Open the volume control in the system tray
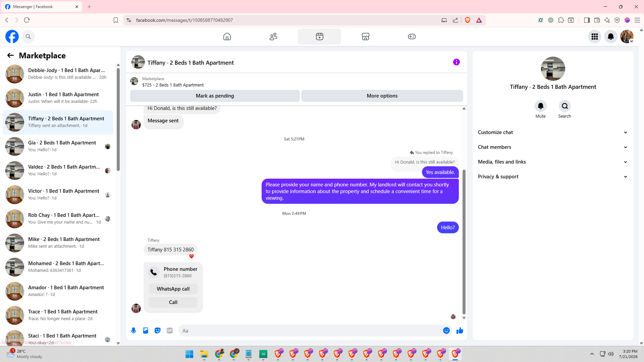This screenshot has width=644, height=362. pos(611,354)
